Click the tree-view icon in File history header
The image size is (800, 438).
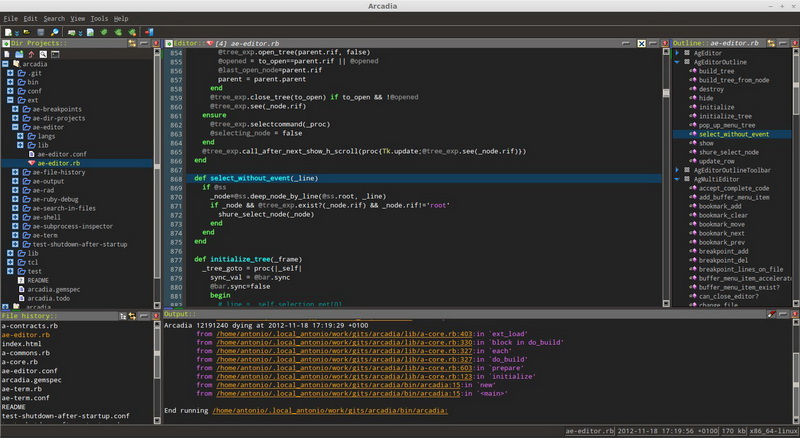coord(123,316)
